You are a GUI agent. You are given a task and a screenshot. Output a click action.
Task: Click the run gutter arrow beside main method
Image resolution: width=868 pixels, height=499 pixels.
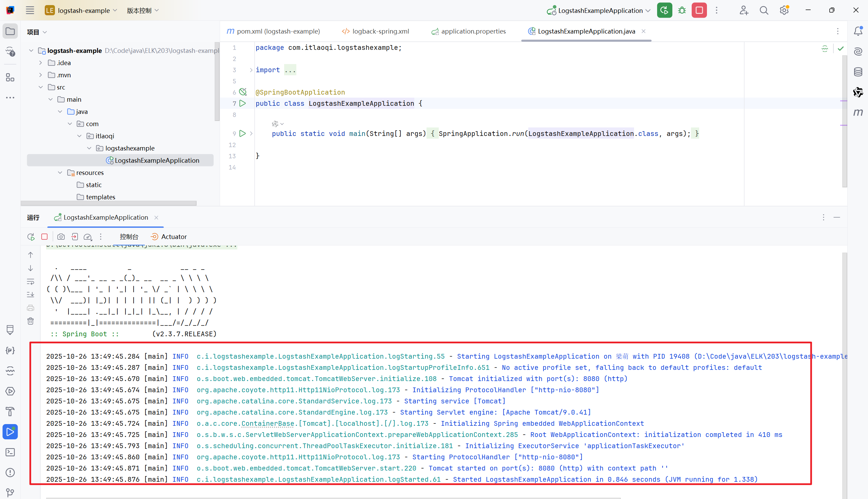tap(243, 133)
